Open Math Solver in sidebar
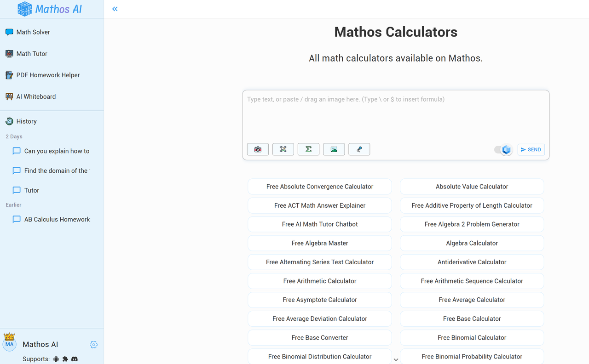Screen dimensions: 589x364 tap(33, 32)
